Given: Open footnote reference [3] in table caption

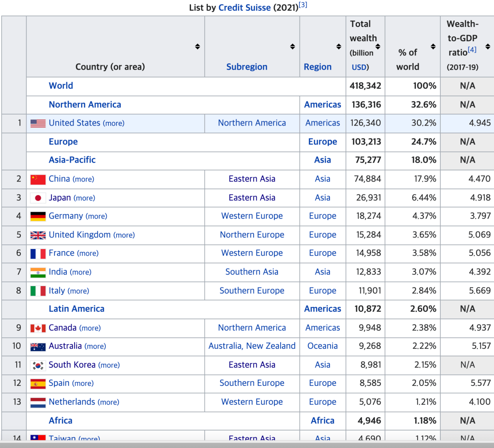Looking at the screenshot, I should pos(303,5).
